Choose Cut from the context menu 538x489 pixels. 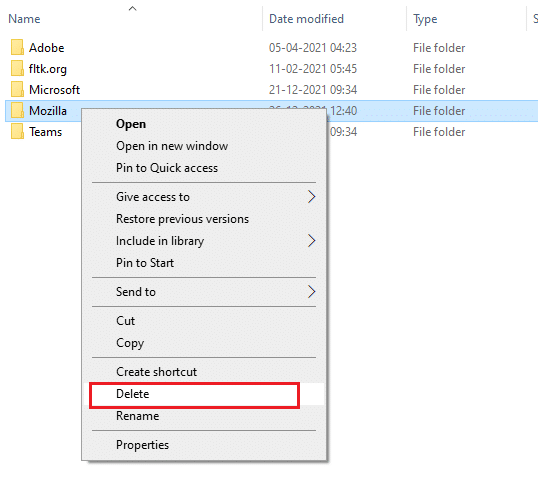click(x=204, y=321)
